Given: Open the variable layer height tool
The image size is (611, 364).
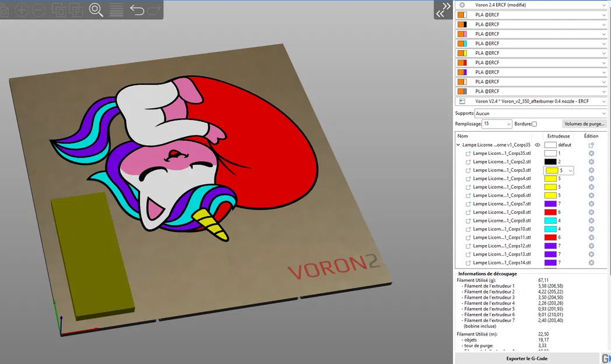Looking at the screenshot, I should tap(116, 10).
